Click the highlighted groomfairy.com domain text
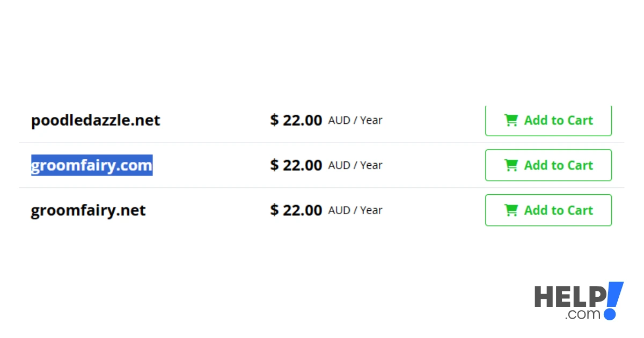 92,165
